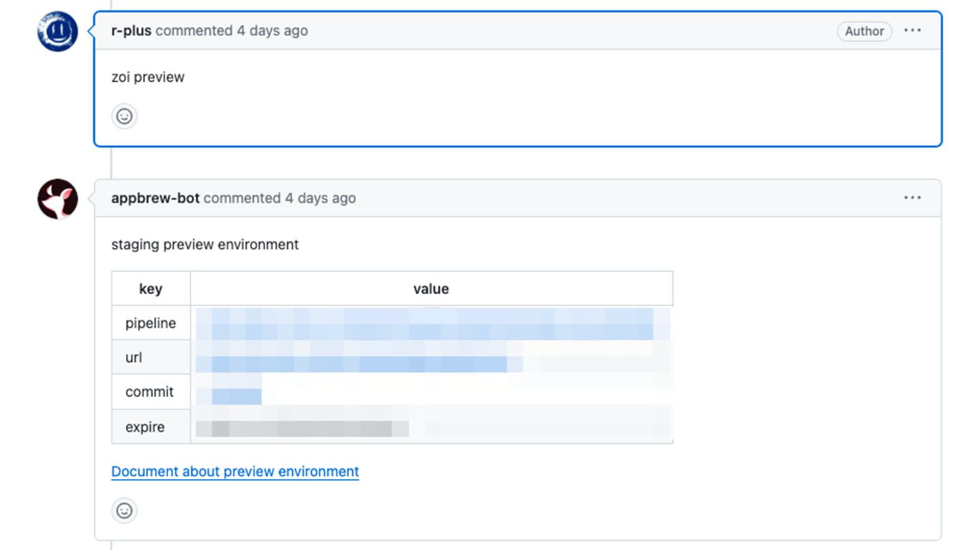
Task: Open the blurred commit value link
Action: (235, 395)
